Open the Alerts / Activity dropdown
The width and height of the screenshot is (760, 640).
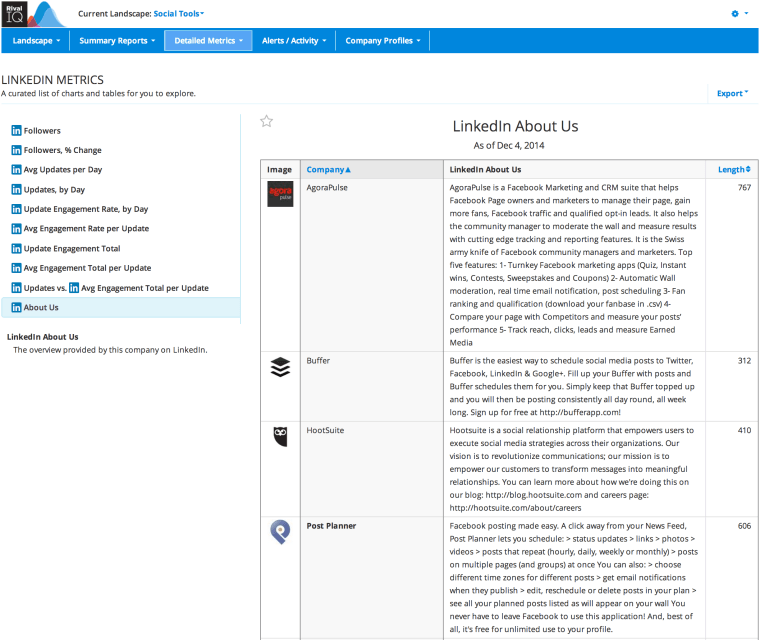[x=294, y=41]
